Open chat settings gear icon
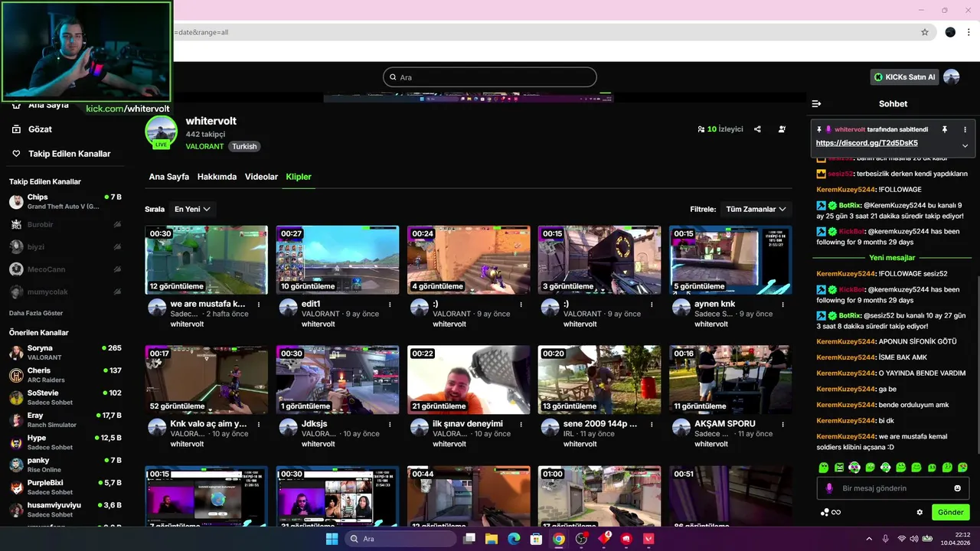Viewport: 980px width, 551px height. coord(920,512)
